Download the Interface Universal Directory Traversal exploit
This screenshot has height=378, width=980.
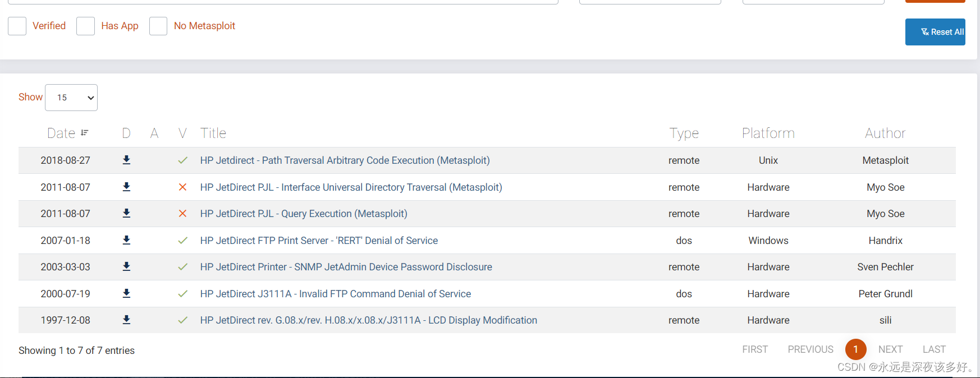click(x=126, y=187)
